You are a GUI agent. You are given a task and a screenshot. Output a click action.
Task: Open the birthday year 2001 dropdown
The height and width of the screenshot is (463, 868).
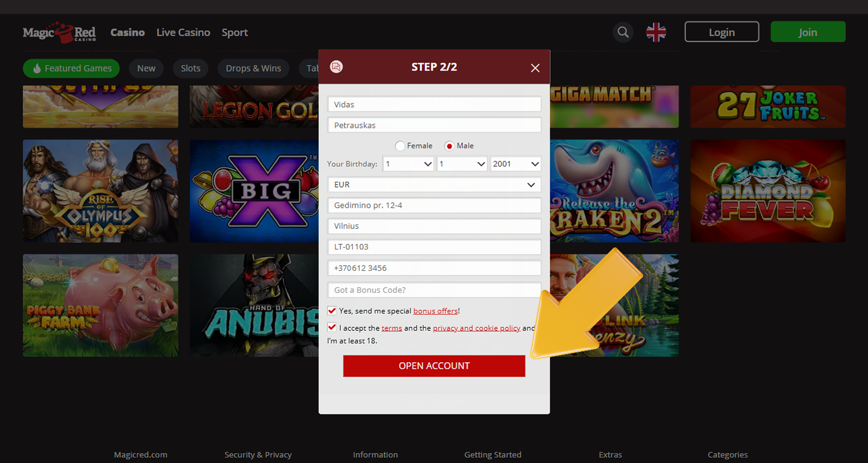point(516,164)
